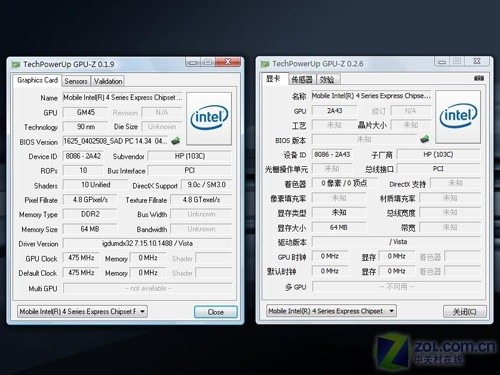Click the Memory Type DDR2 field
This screenshot has width=500, height=375.
[x=90, y=214]
